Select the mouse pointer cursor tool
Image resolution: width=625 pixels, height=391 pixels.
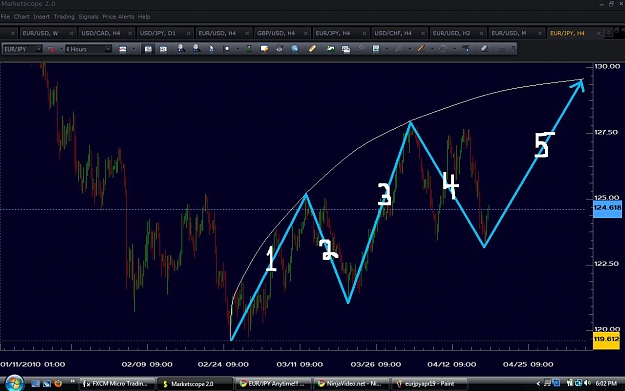pyautogui.click(x=211, y=49)
